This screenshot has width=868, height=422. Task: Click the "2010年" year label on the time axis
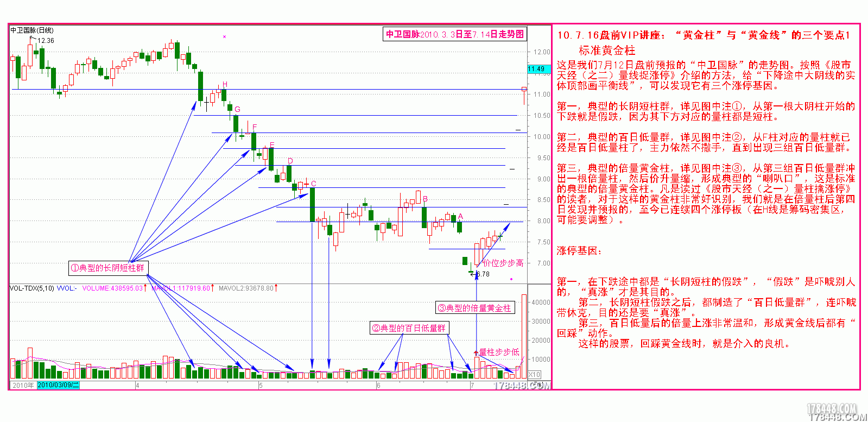click(23, 385)
